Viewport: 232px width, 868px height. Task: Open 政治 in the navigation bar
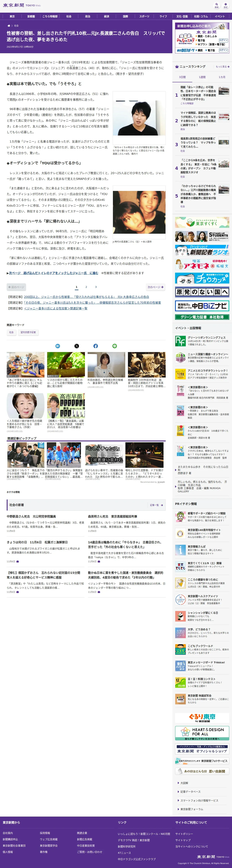tap(88, 16)
